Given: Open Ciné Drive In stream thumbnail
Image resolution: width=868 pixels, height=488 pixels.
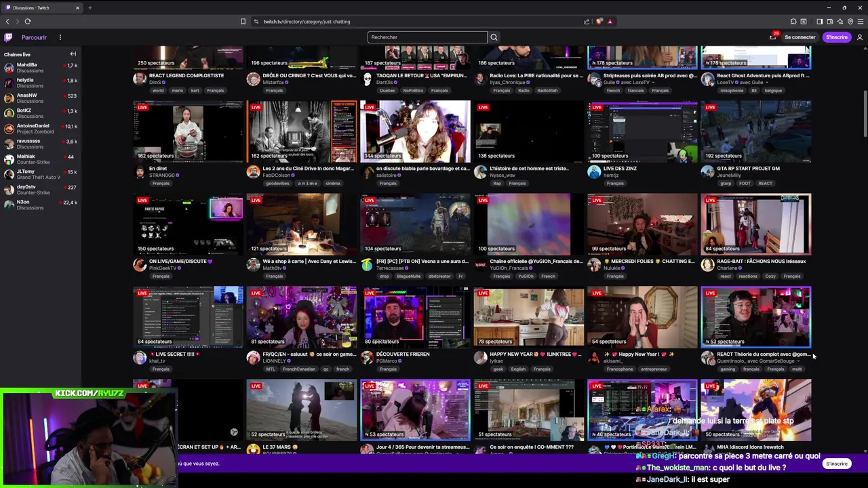Looking at the screenshot, I should (302, 131).
